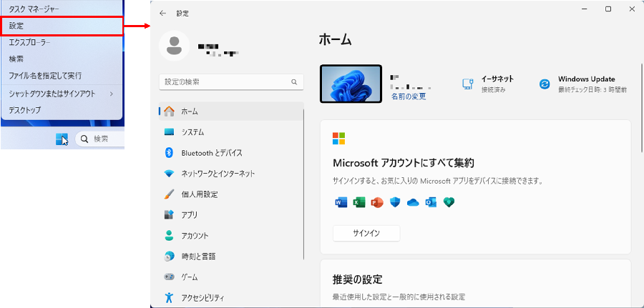
Task: Click the サインイン button
Action: tap(366, 233)
